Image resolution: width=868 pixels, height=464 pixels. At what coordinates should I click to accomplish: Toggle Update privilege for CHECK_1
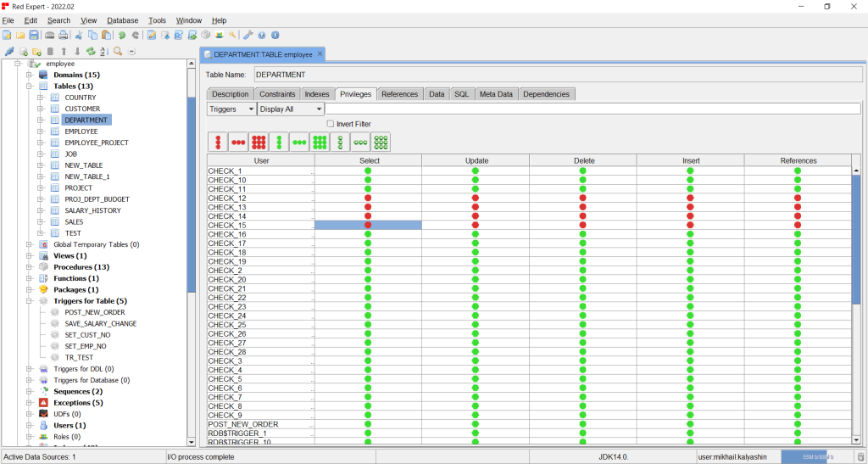coord(475,171)
